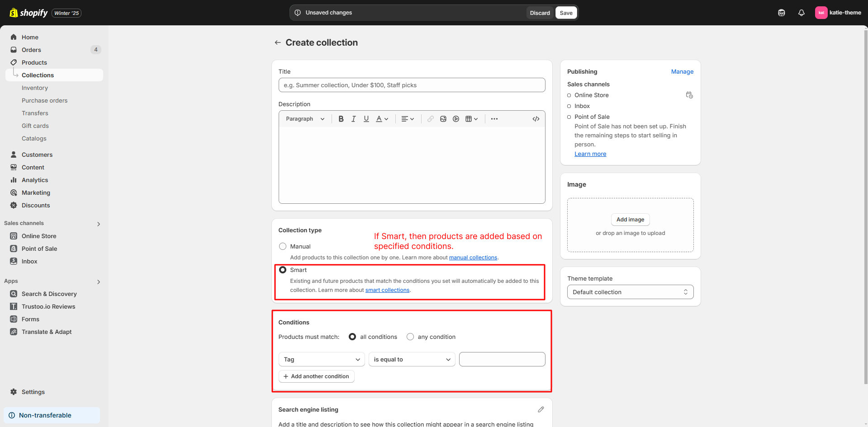Image resolution: width=868 pixels, height=427 pixels.
Task: Select the Manual collection type
Action: point(283,246)
